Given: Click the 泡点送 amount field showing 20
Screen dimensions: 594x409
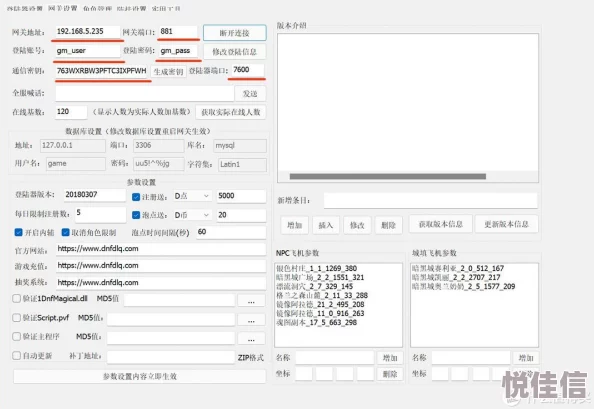Looking at the screenshot, I should coord(241,215).
